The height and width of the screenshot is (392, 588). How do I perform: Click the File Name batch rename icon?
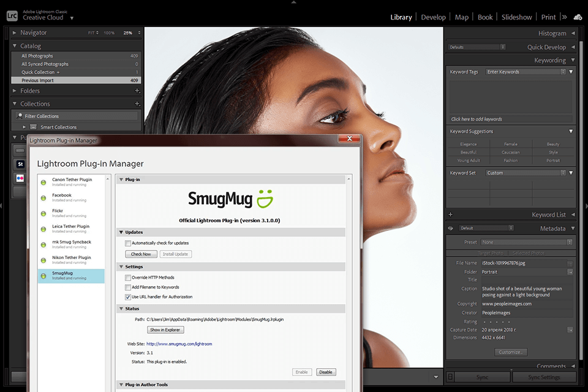click(x=570, y=263)
